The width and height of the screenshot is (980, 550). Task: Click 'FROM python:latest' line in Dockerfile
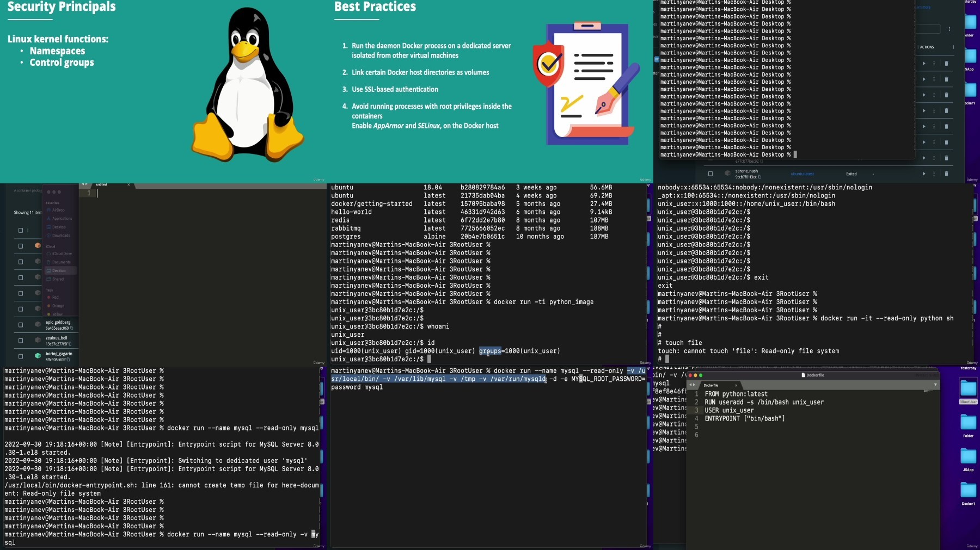click(736, 394)
